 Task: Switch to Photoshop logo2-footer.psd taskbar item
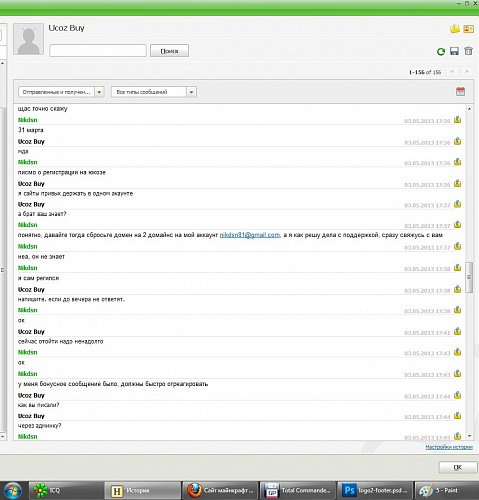[x=375, y=490]
